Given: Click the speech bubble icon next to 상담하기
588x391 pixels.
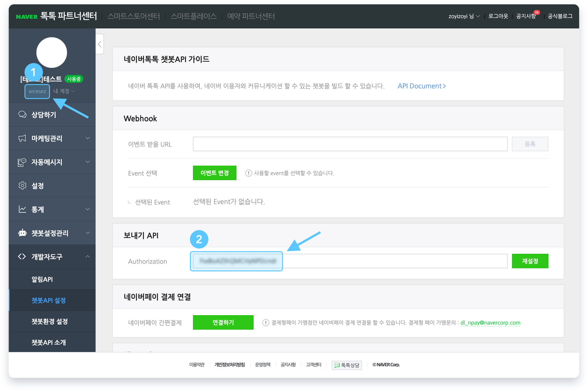Looking at the screenshot, I should click(x=22, y=115).
